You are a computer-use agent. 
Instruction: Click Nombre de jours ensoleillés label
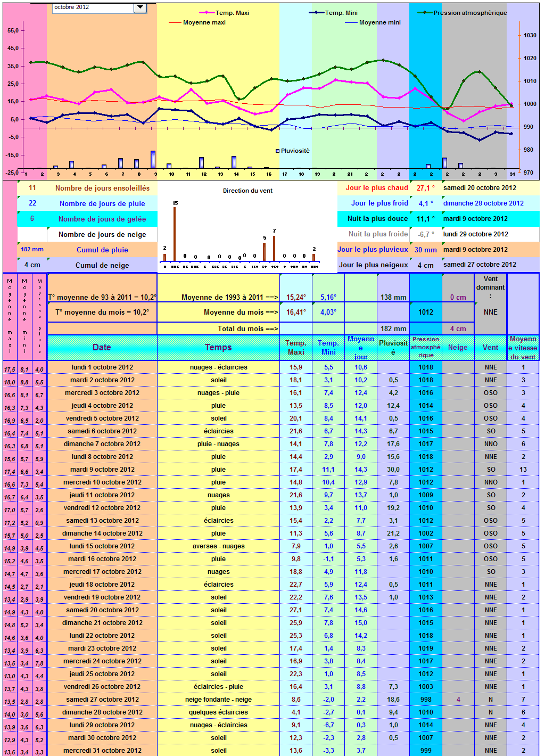click(103, 188)
